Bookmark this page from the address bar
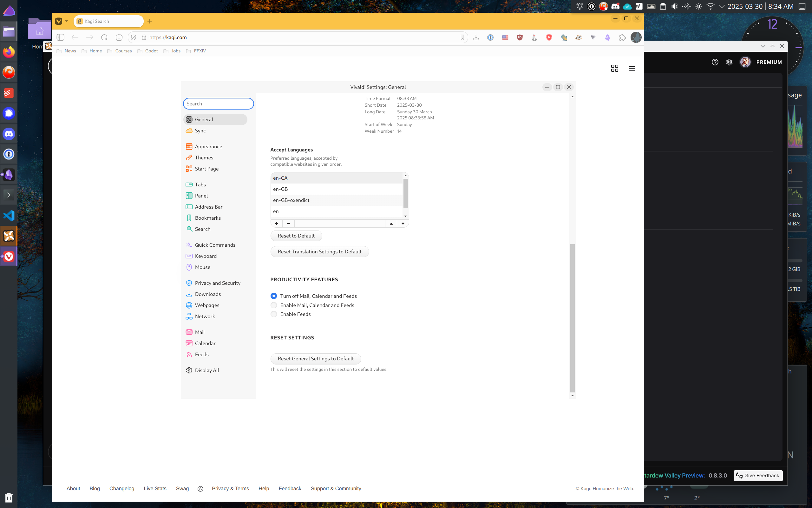Image resolution: width=812 pixels, height=508 pixels. (462, 37)
